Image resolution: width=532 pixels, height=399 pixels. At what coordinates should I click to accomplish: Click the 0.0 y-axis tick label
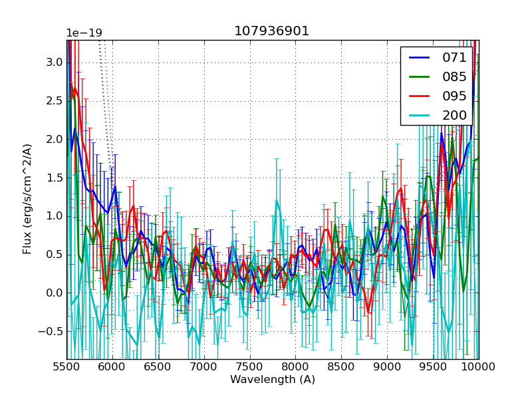click(54, 293)
